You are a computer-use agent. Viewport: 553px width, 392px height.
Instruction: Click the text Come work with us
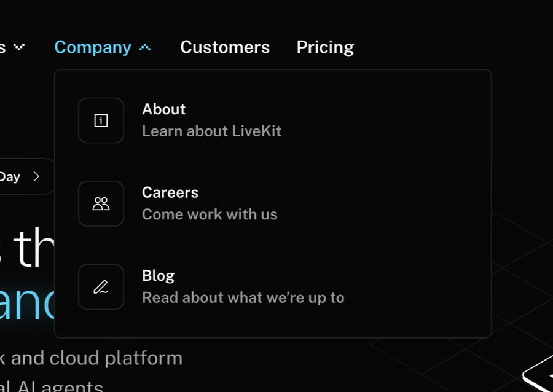210,214
